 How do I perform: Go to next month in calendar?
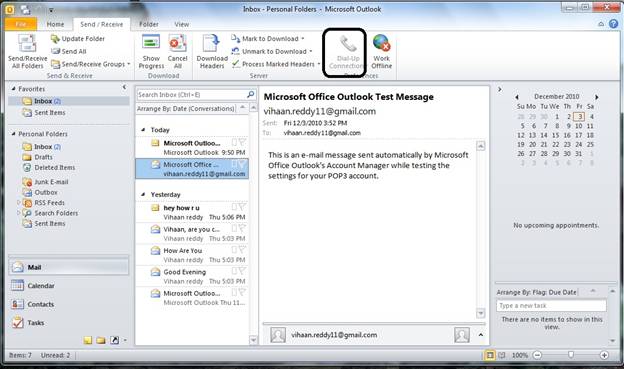click(x=597, y=97)
